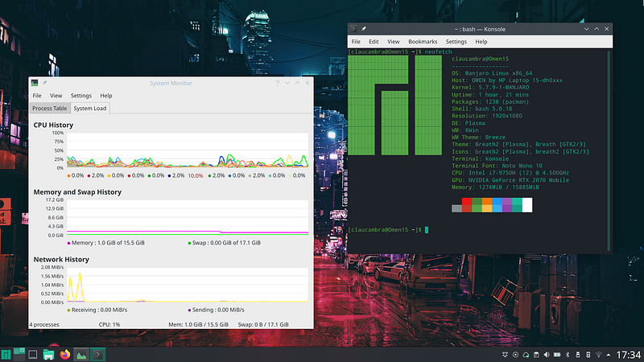Switch to System Monitor taskbar entry
The image size is (644, 362).
(x=81, y=355)
